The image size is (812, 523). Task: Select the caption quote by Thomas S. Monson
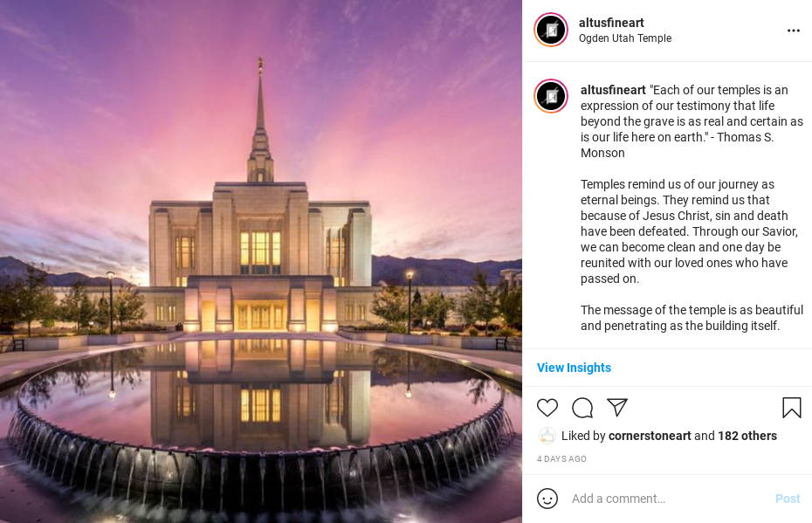pos(692,121)
